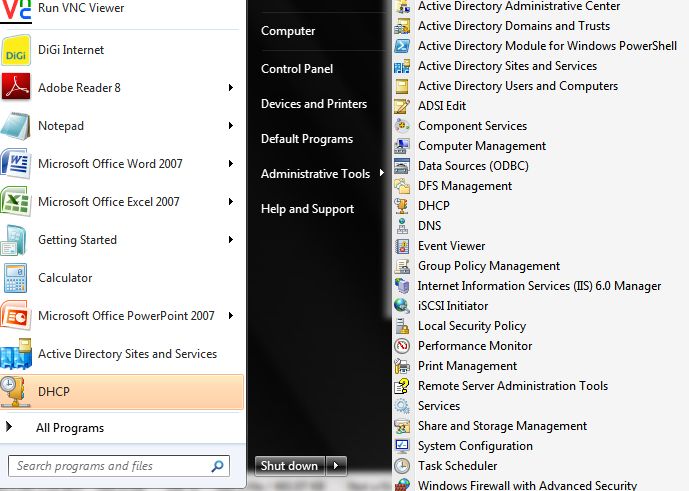The width and height of the screenshot is (689, 491).
Task: Open DHCP in Administrative Tools list
Action: point(434,206)
